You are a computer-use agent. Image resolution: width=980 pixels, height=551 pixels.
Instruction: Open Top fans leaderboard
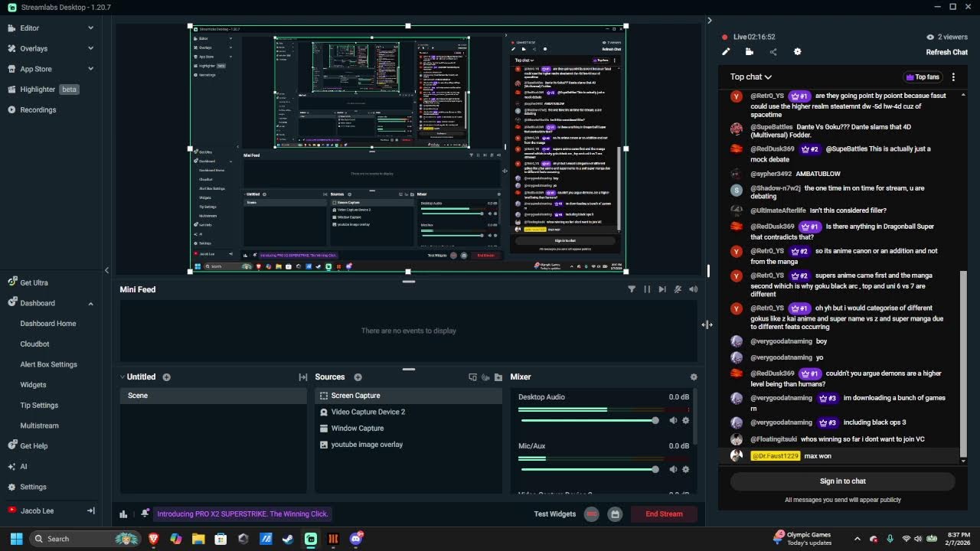tap(923, 77)
